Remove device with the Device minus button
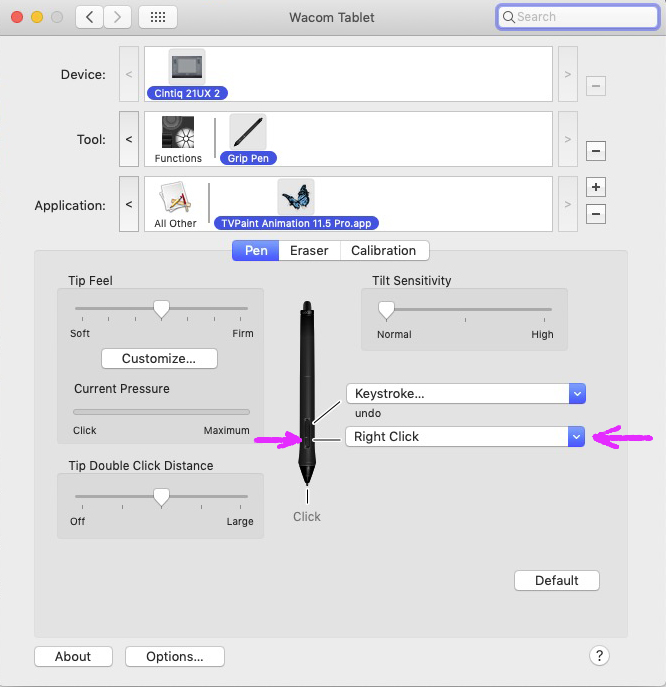Viewport: 666px width, 687px height. tap(596, 86)
